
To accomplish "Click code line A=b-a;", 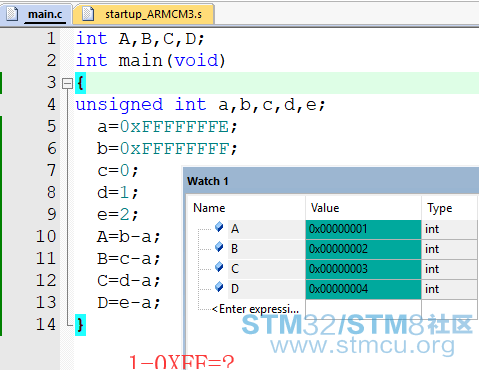I will (x=129, y=237).
